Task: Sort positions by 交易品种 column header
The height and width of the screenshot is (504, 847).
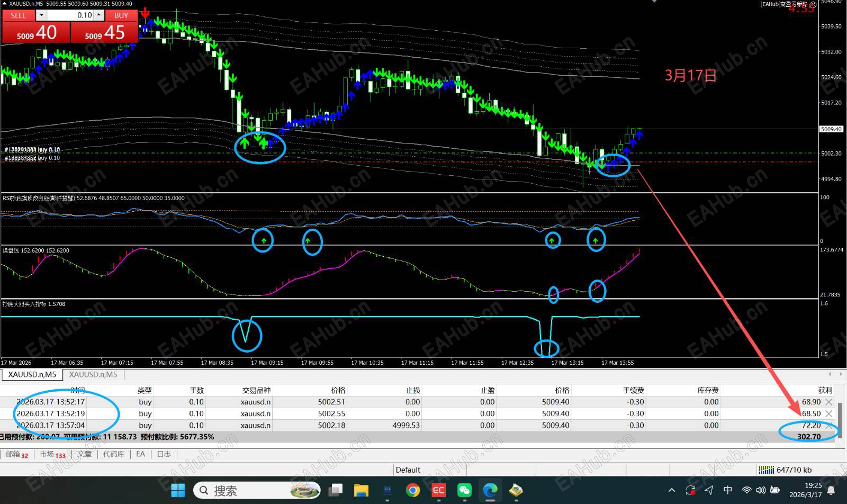Action: click(x=256, y=390)
